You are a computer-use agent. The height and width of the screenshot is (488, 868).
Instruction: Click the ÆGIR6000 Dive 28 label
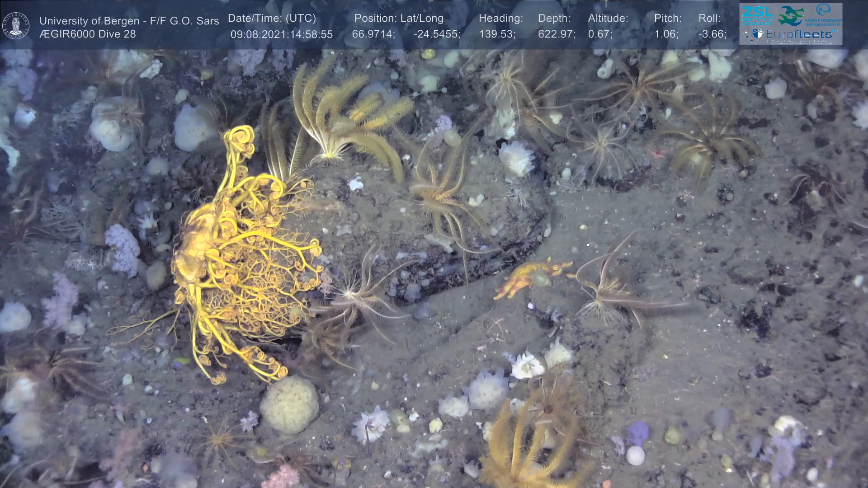click(87, 34)
